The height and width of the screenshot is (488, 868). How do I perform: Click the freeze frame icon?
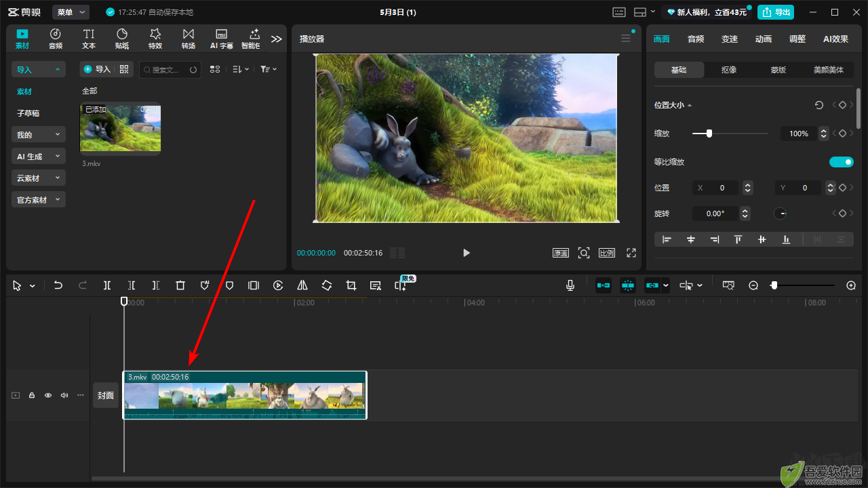pyautogui.click(x=254, y=285)
